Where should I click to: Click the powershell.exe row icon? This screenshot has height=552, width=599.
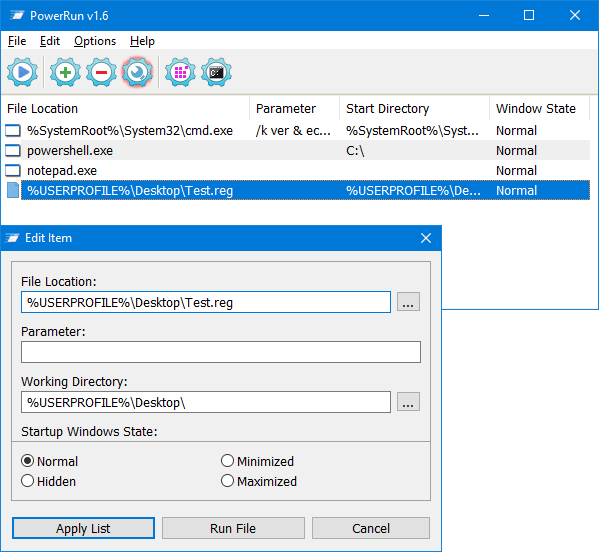pyautogui.click(x=13, y=151)
